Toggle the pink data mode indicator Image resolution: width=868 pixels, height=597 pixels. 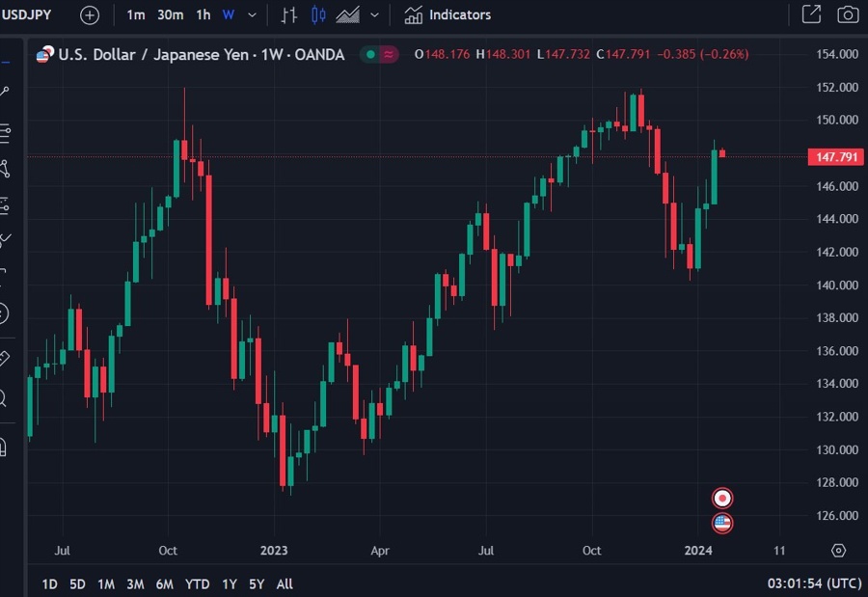point(389,54)
